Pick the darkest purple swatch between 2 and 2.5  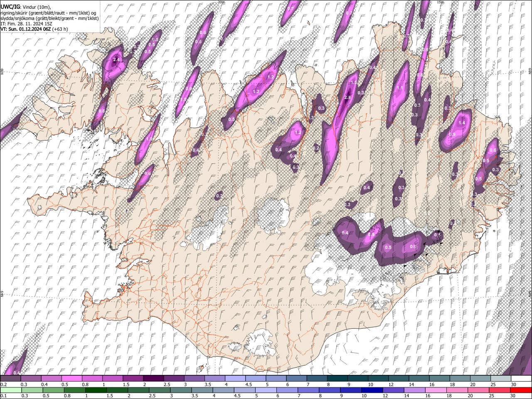[153, 379]
